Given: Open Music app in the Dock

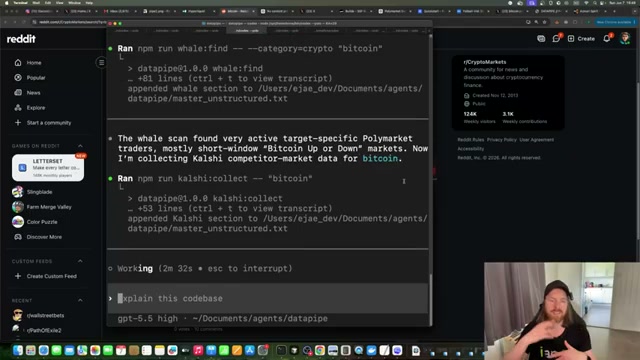Looking at the screenshot, I should point(198,350).
